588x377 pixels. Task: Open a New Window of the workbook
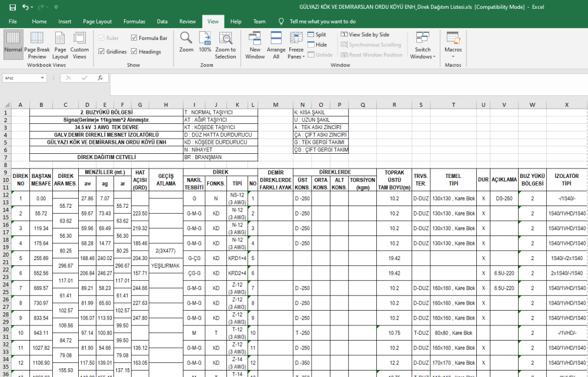coord(255,45)
